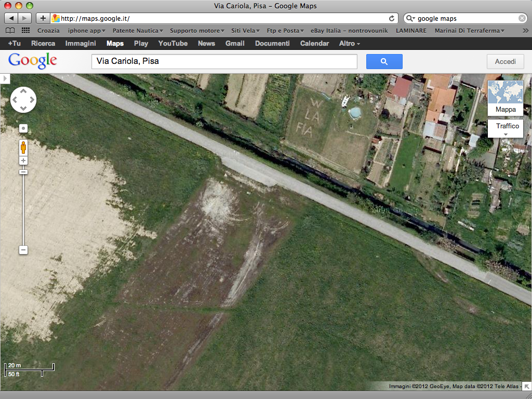Open Top Sites grid icon
This screenshot has width=532, height=399.
click(25, 31)
